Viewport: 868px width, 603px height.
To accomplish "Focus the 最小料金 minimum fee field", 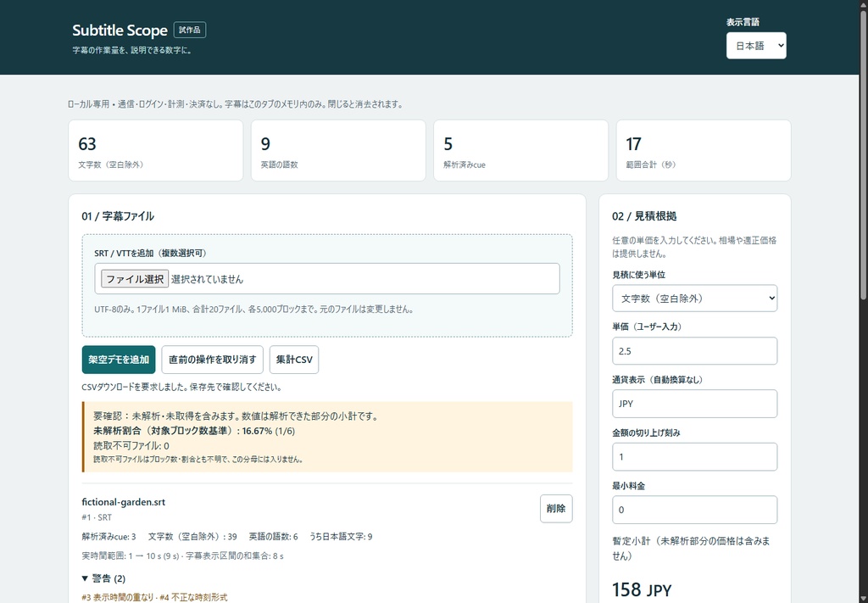I will point(694,510).
